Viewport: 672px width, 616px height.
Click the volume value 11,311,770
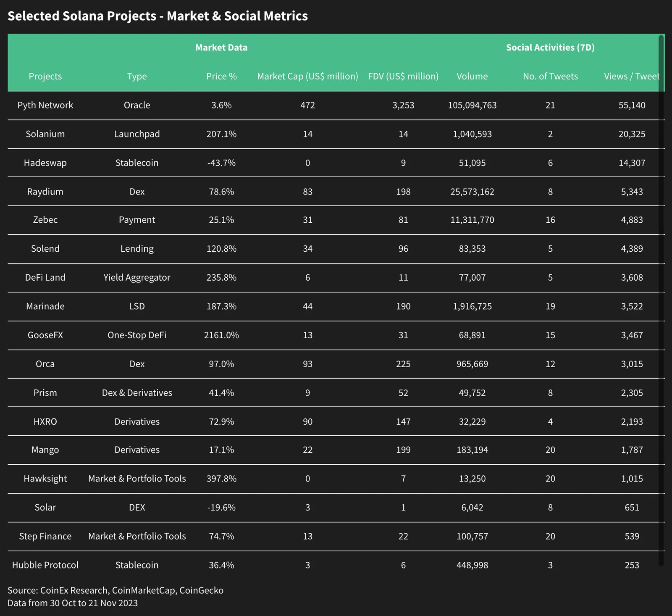[472, 220]
